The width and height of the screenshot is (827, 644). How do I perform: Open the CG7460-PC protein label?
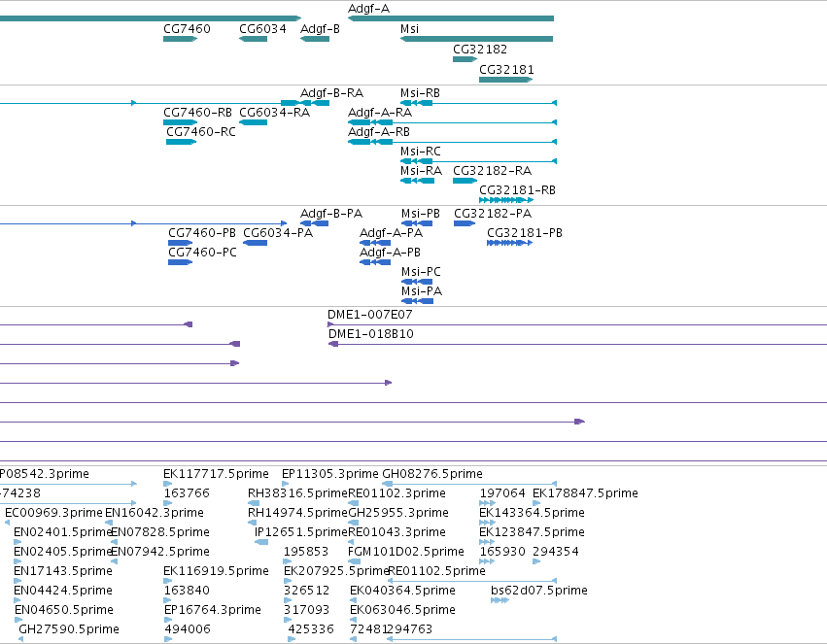click(202, 253)
